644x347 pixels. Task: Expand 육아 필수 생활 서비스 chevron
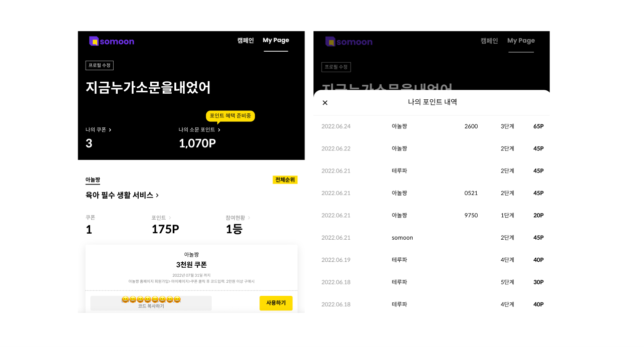pos(157,195)
